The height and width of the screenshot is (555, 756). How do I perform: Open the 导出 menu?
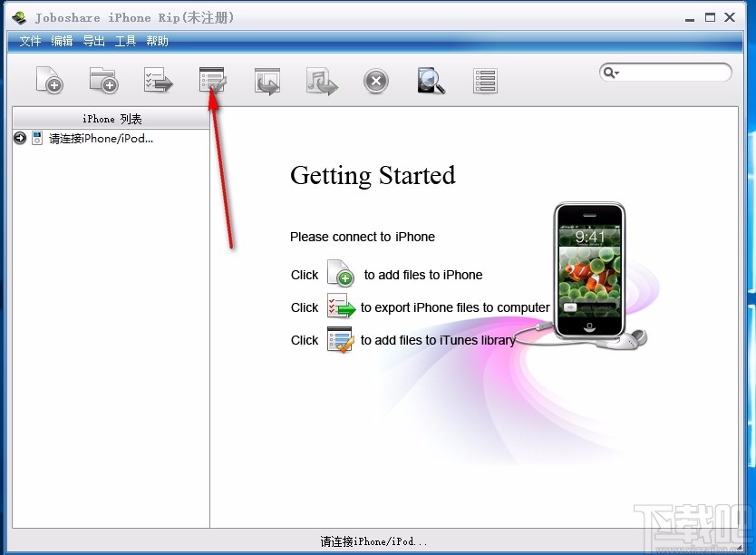[93, 41]
